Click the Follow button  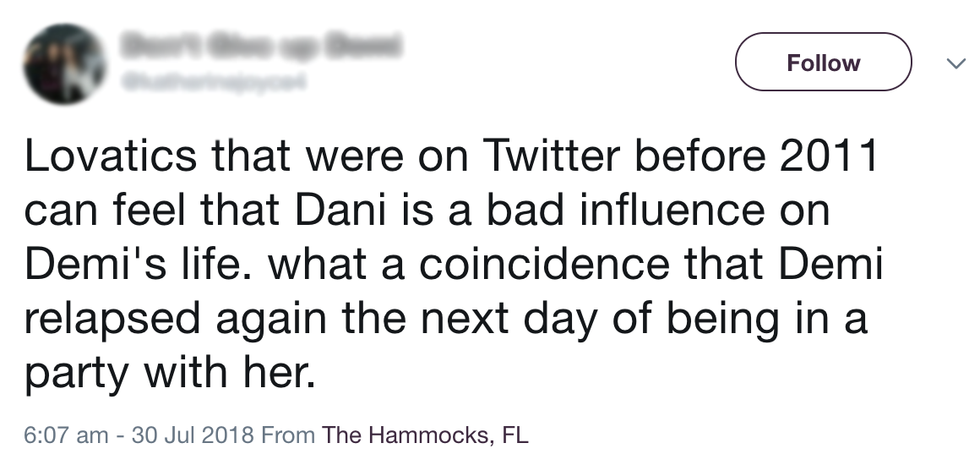click(823, 62)
